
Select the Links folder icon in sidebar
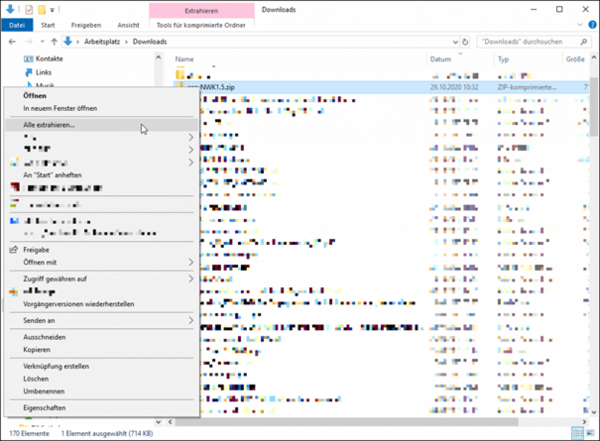pyautogui.click(x=27, y=73)
